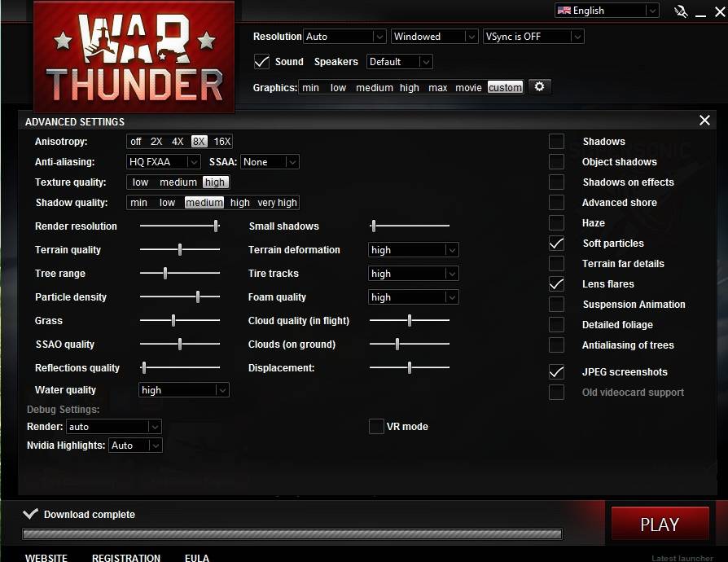The image size is (728, 562).
Task: Select medium graphics preset
Action: (375, 87)
